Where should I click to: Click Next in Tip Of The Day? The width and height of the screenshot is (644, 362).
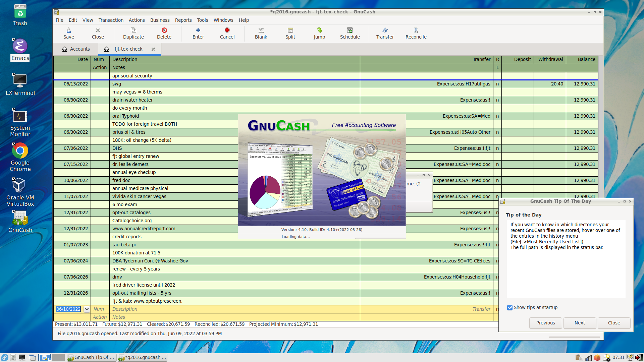(x=580, y=323)
